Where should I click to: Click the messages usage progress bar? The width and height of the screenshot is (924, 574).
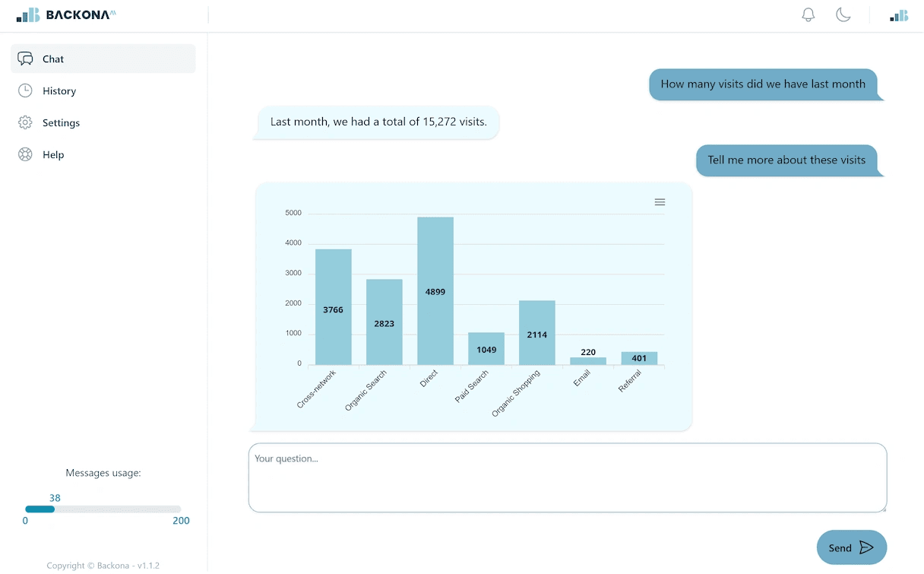pyautogui.click(x=103, y=509)
